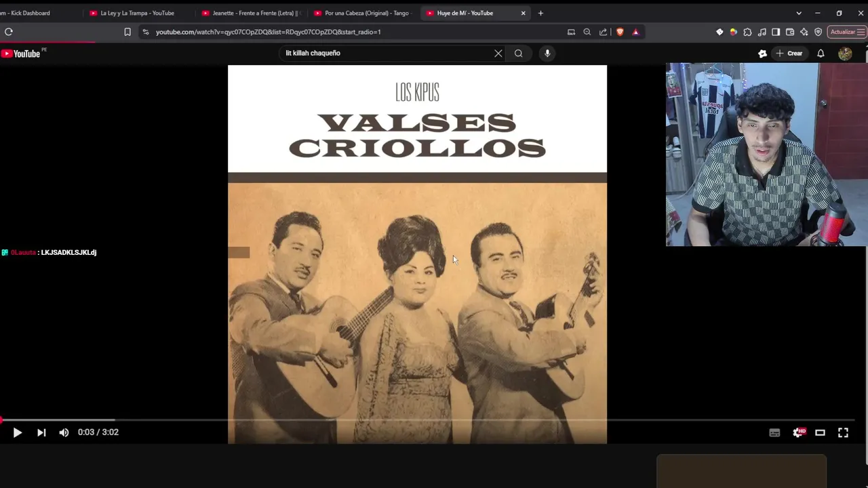Start voice search with microphone icon
Image resolution: width=868 pixels, height=488 pixels.
coord(547,53)
